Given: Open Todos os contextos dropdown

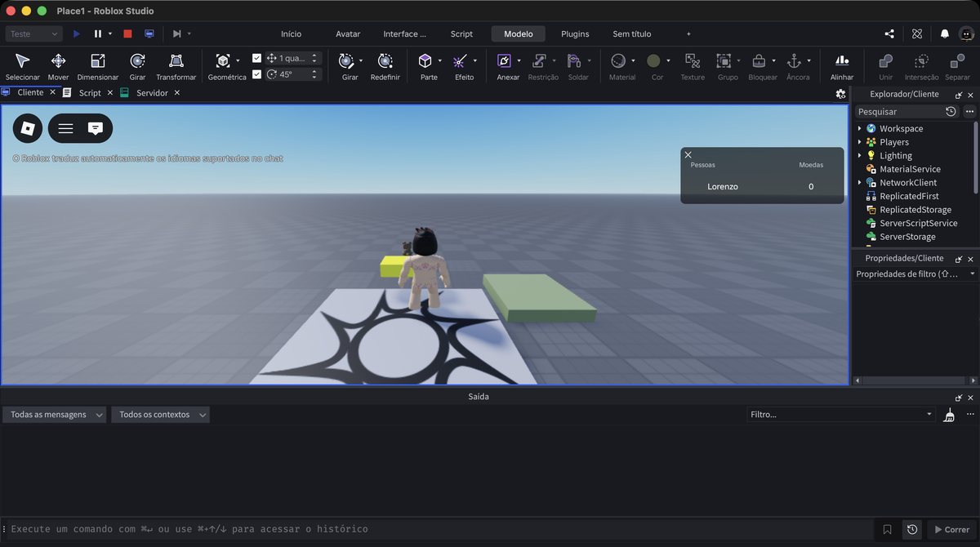Looking at the screenshot, I should point(161,415).
